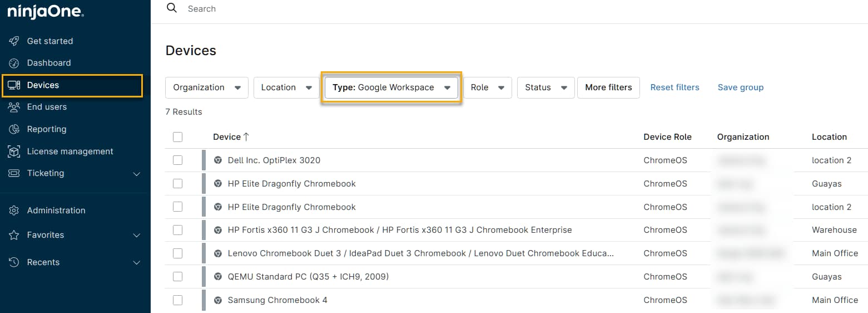
Task: Click Chrome icon beside QEMU Standard PC
Action: pyautogui.click(x=218, y=277)
